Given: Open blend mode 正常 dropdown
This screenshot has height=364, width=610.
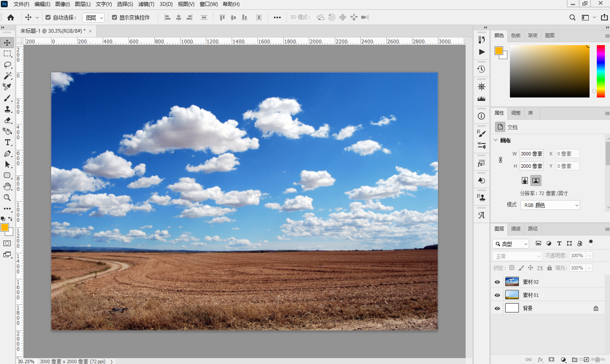Looking at the screenshot, I should click(517, 256).
